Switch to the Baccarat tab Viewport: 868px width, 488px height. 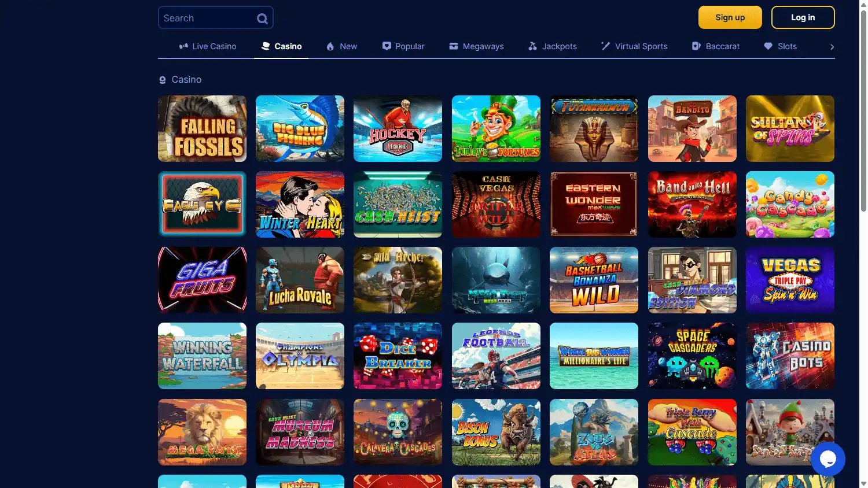click(x=716, y=46)
